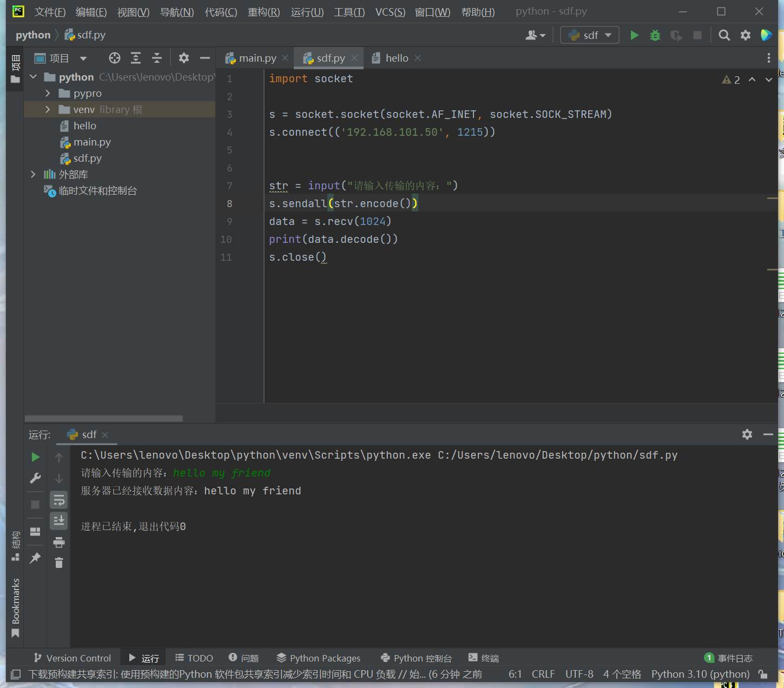Clear console output with trash icon

tap(59, 563)
